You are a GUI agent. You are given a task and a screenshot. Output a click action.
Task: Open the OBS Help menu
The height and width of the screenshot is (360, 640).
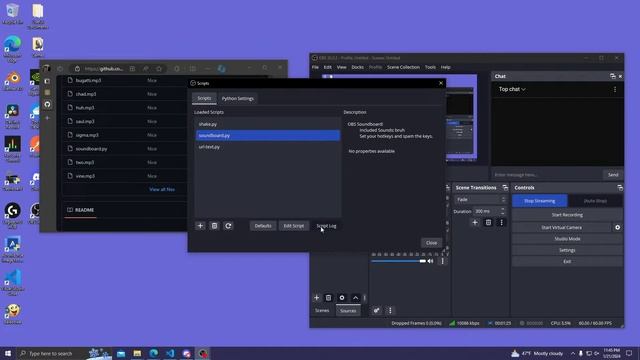(446, 67)
